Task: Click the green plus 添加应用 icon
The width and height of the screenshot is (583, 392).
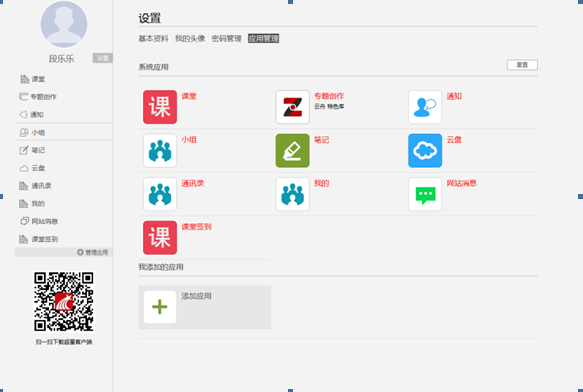Action: point(160,307)
